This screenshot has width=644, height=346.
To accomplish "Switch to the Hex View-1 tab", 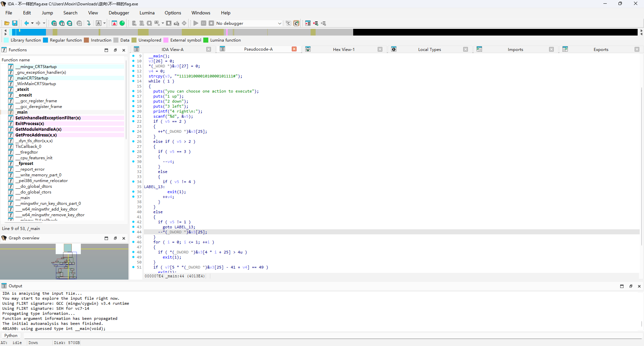I will click(343, 50).
